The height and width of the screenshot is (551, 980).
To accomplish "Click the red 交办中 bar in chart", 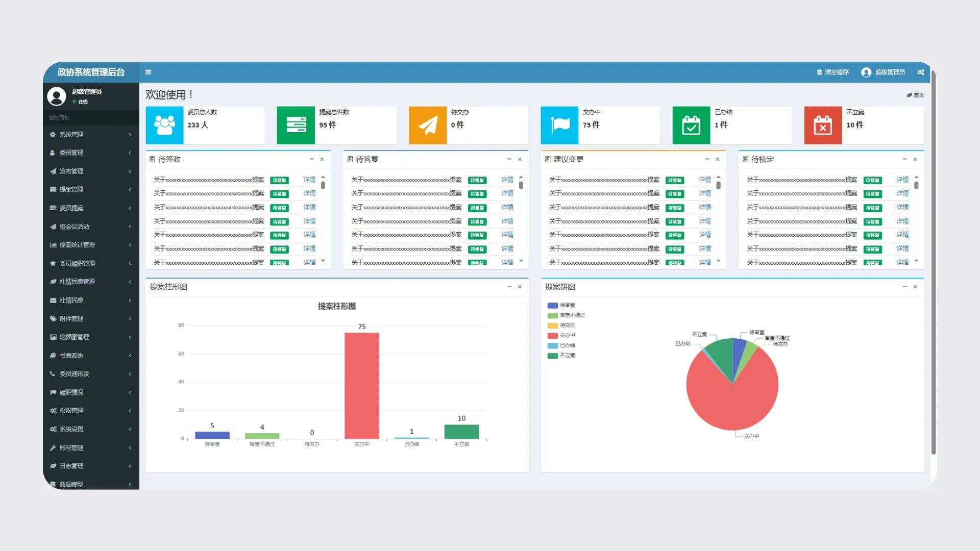I will (361, 386).
